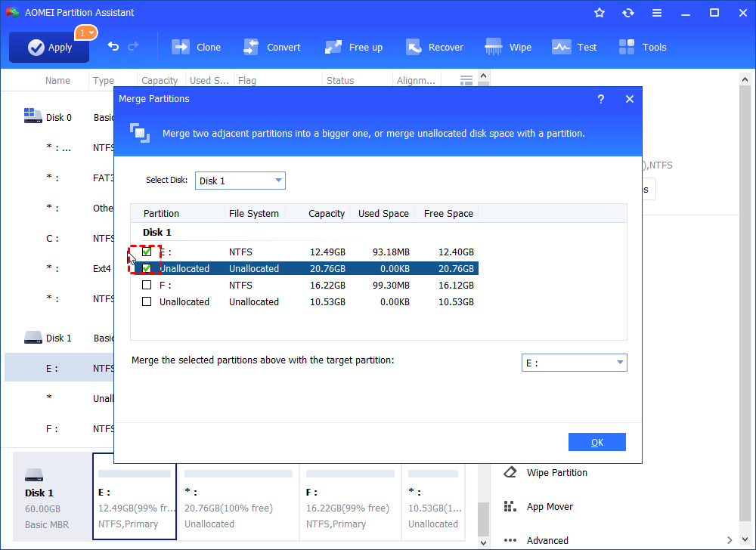The height and width of the screenshot is (550, 756).
Task: Select the F: partition row in main list
Action: coord(59,428)
